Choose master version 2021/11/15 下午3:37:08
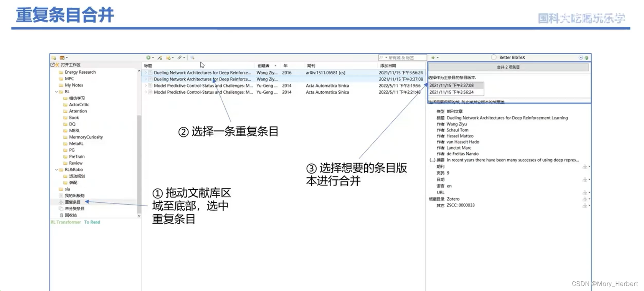Image resolution: width=644 pixels, height=291 pixels. [456, 85]
